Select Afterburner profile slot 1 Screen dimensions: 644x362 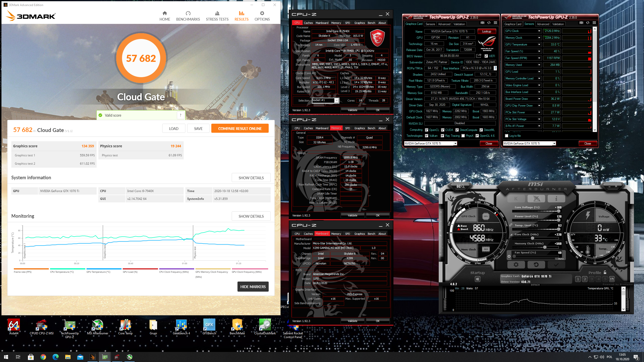(578, 279)
